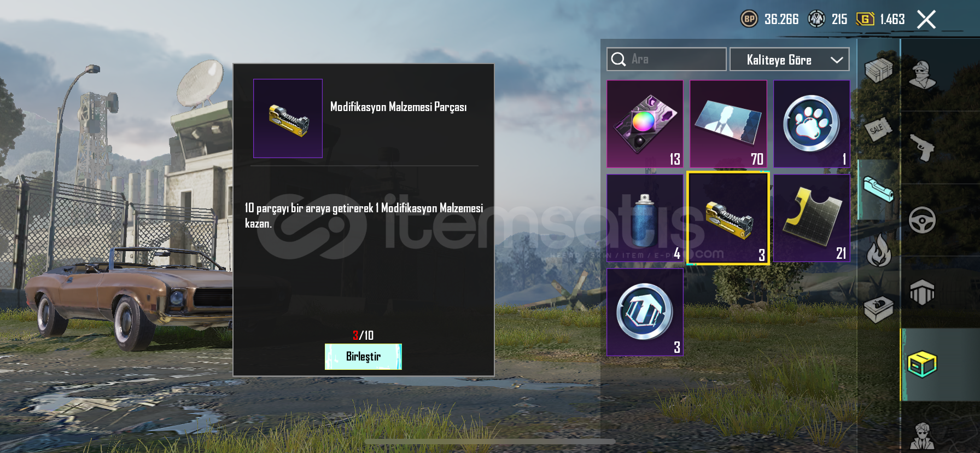This screenshot has height=453, width=980.
Task: Close the inventory with the X icon
Action: pyautogui.click(x=926, y=20)
